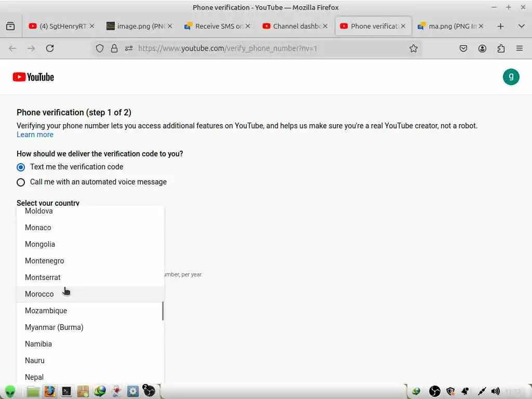The height and width of the screenshot is (399, 532).
Task: Choose Namibia from the country list
Action: click(x=90, y=344)
